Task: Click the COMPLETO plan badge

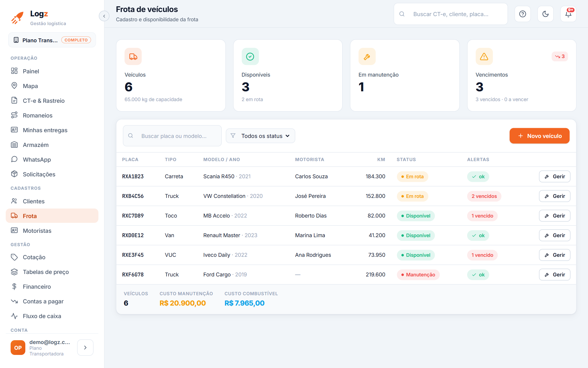Action: point(76,40)
